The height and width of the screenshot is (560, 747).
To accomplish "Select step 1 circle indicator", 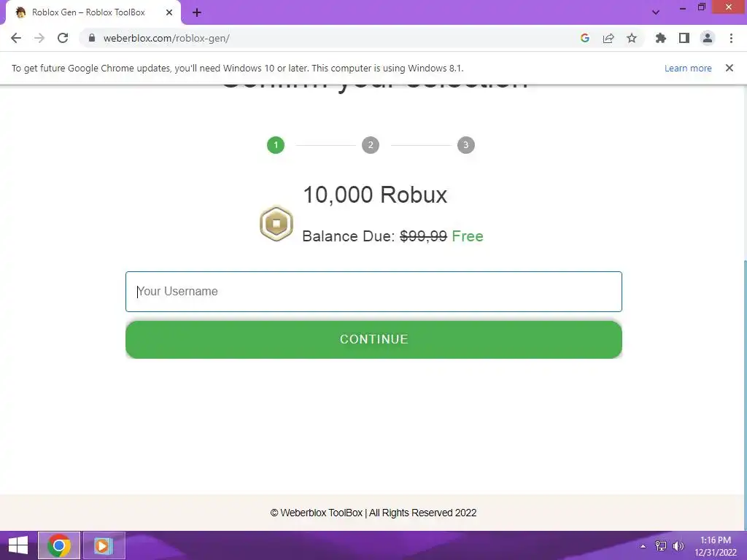I will pyautogui.click(x=276, y=145).
